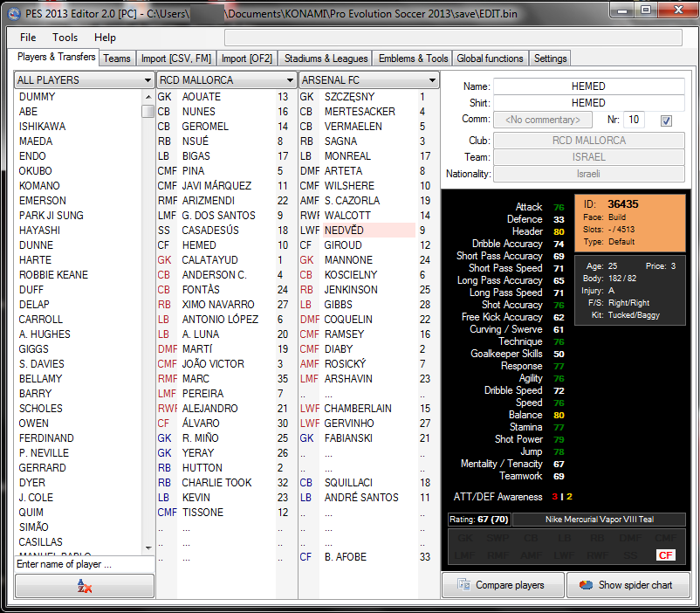Click the CF position box in position grid

[x=665, y=555]
